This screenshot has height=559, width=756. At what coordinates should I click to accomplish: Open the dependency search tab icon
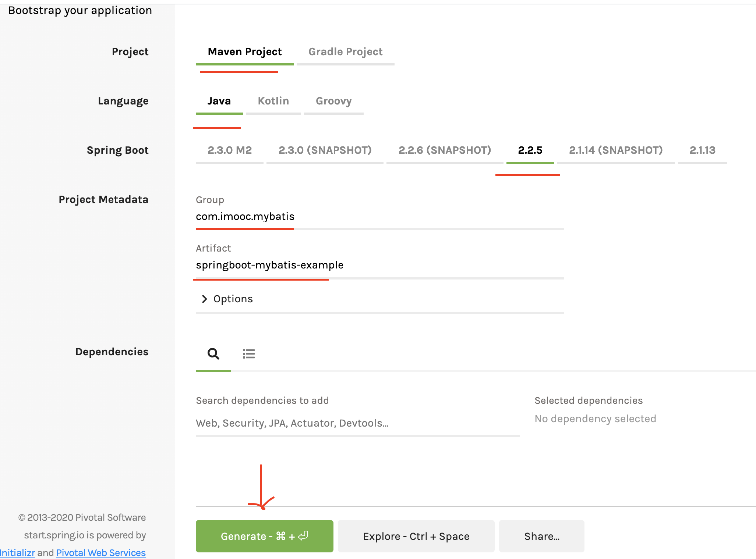[x=213, y=354]
